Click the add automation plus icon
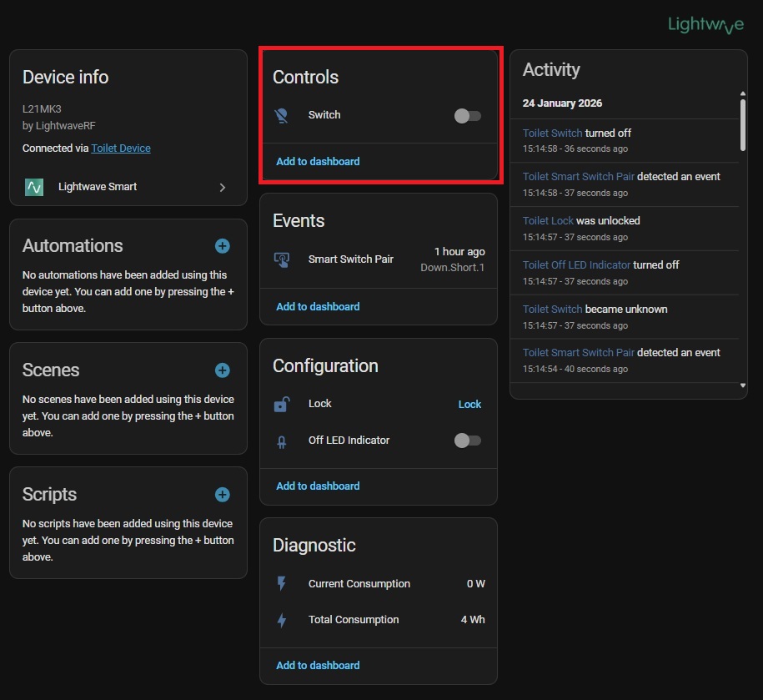The image size is (763, 700). [x=223, y=246]
